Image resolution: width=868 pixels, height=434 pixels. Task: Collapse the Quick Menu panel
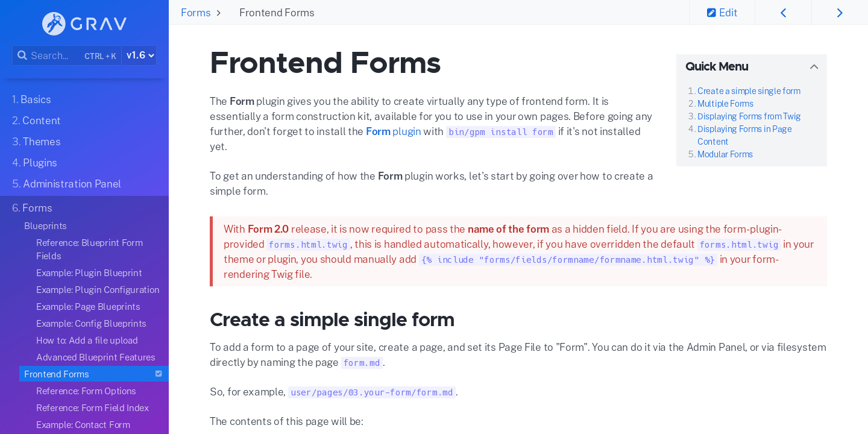(814, 67)
